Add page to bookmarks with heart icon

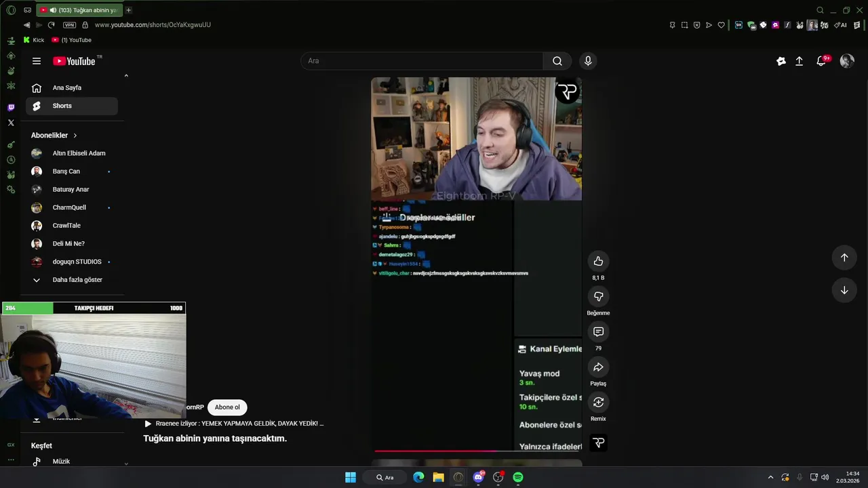point(721,25)
